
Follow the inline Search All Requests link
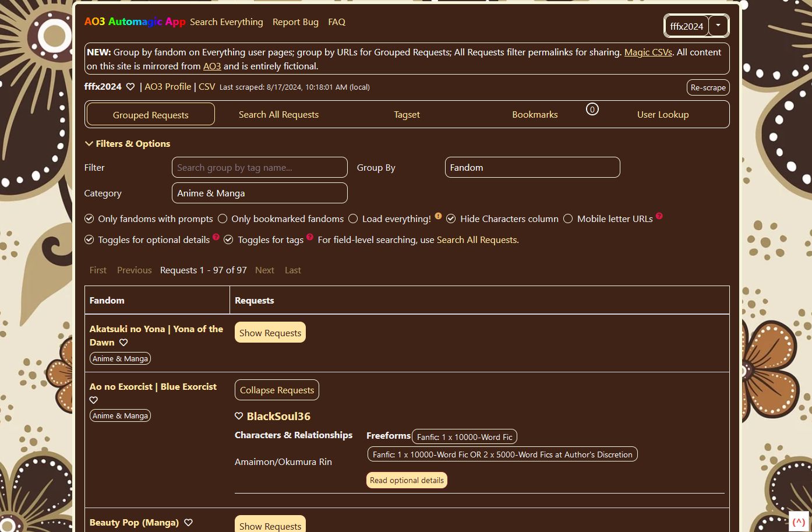click(x=476, y=240)
